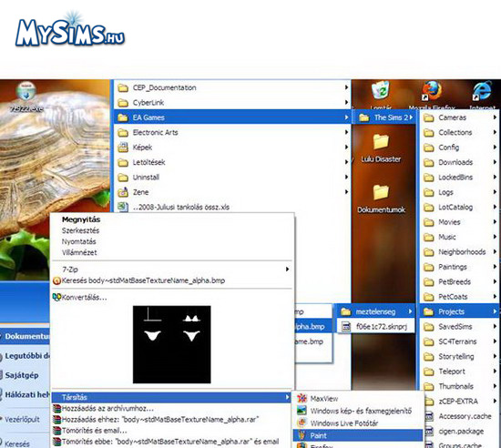Click the Konvertálás... entry icon
Screen dimensions: 501x448
click(56, 297)
